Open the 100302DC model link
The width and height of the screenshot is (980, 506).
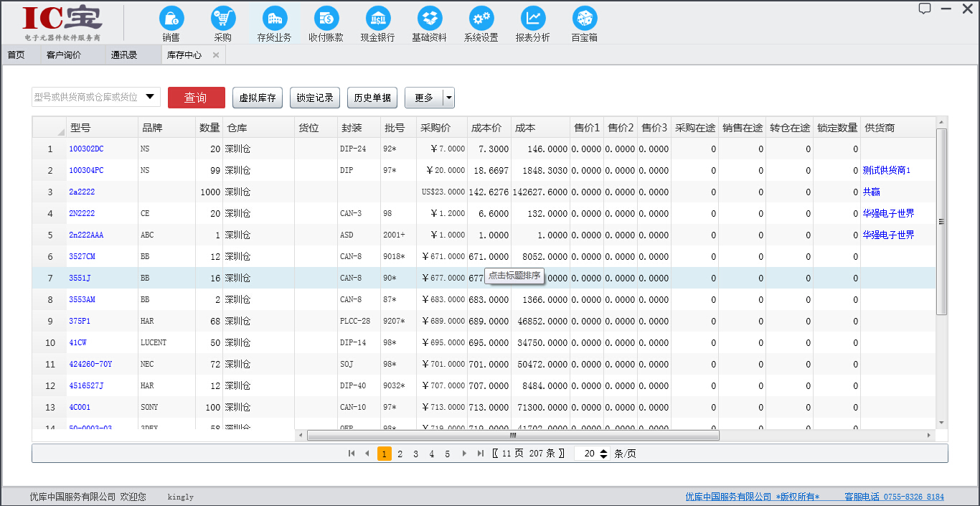coord(86,149)
